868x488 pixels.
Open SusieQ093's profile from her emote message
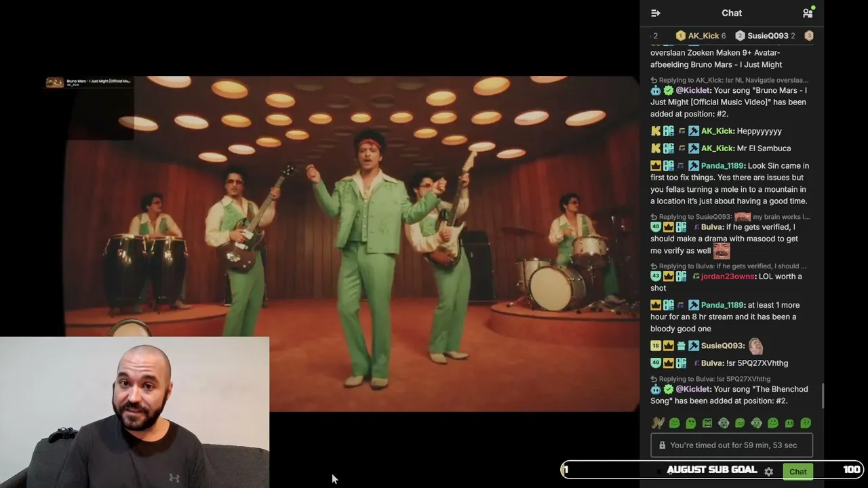click(x=723, y=346)
